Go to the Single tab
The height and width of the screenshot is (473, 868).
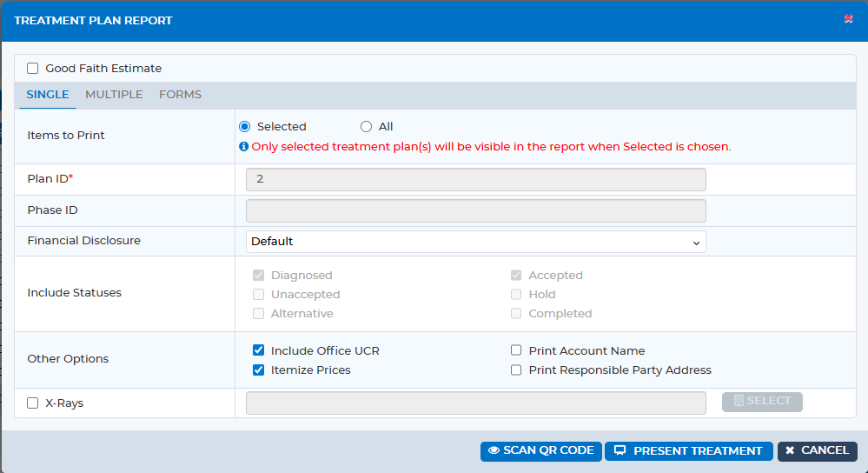(48, 95)
